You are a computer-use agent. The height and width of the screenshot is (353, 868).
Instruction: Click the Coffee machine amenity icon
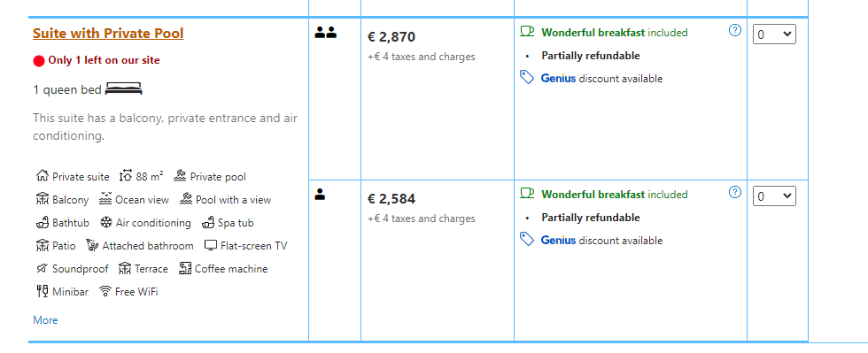(x=185, y=268)
